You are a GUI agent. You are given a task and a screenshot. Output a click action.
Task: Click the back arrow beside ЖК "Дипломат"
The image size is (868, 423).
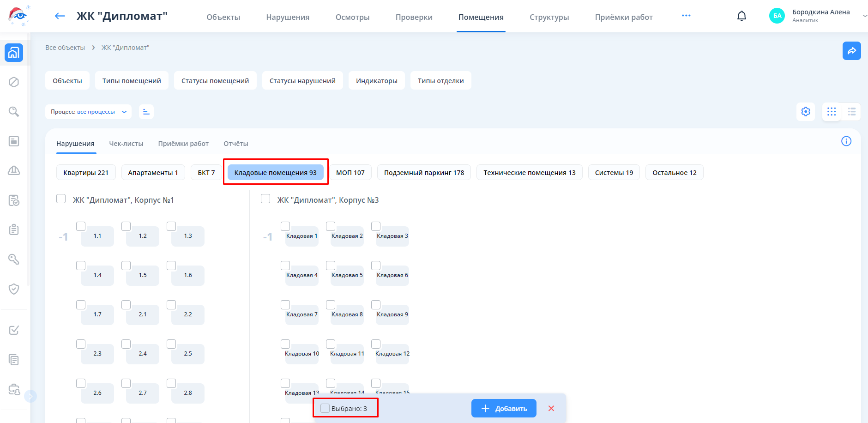coord(60,16)
